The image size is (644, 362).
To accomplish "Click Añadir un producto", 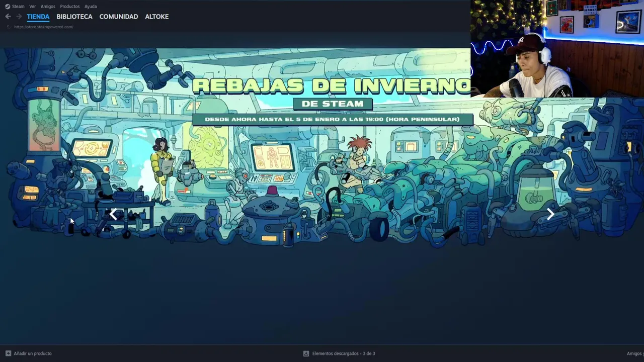I will pyautogui.click(x=33, y=353).
